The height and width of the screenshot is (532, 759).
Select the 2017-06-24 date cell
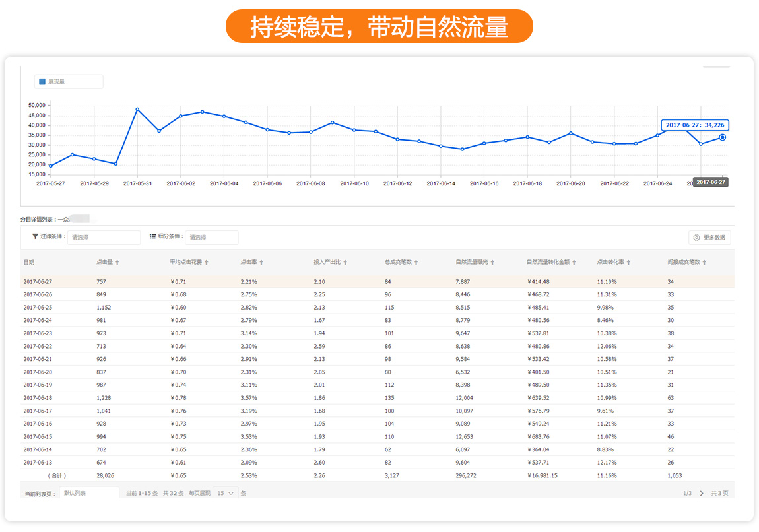point(38,321)
